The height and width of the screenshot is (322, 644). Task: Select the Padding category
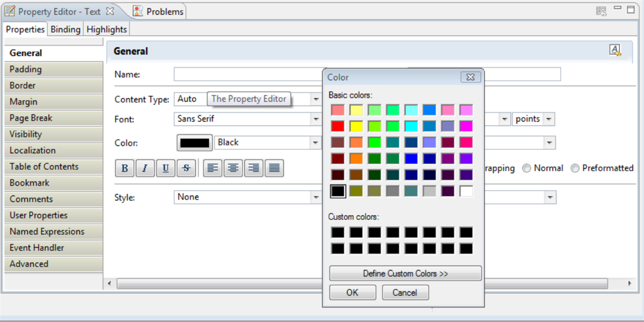53,69
